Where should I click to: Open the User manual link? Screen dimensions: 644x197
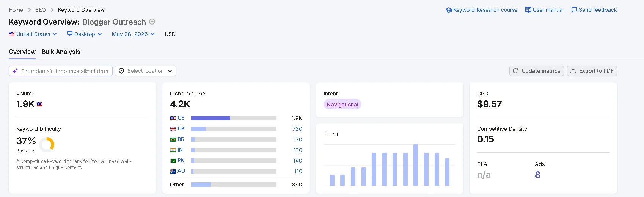[544, 10]
